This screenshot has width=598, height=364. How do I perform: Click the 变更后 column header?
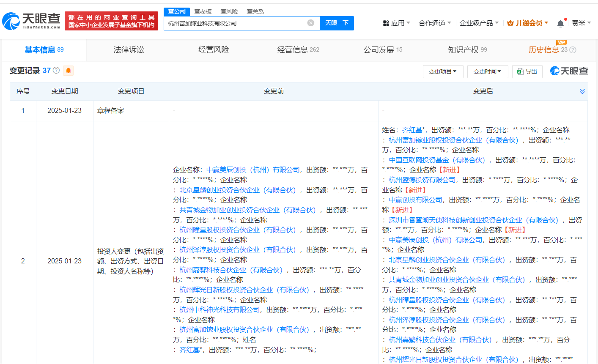(x=483, y=91)
